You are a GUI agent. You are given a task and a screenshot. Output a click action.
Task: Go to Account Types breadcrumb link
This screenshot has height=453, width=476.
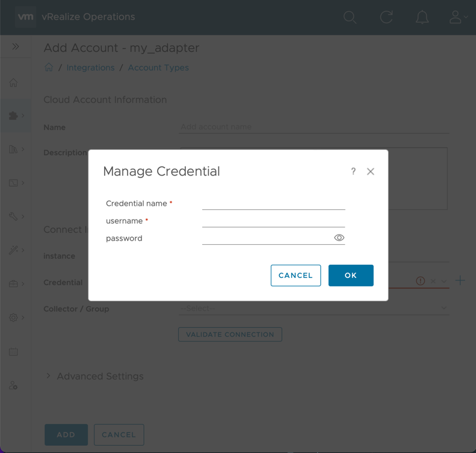click(158, 67)
